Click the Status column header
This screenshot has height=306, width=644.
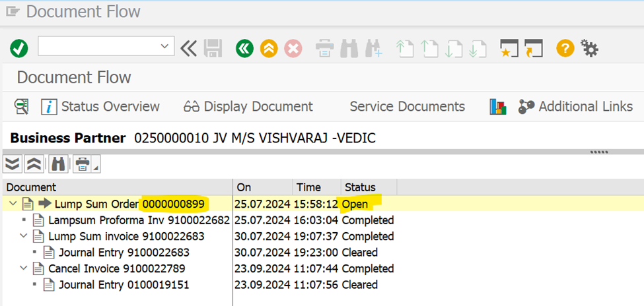pyautogui.click(x=360, y=187)
